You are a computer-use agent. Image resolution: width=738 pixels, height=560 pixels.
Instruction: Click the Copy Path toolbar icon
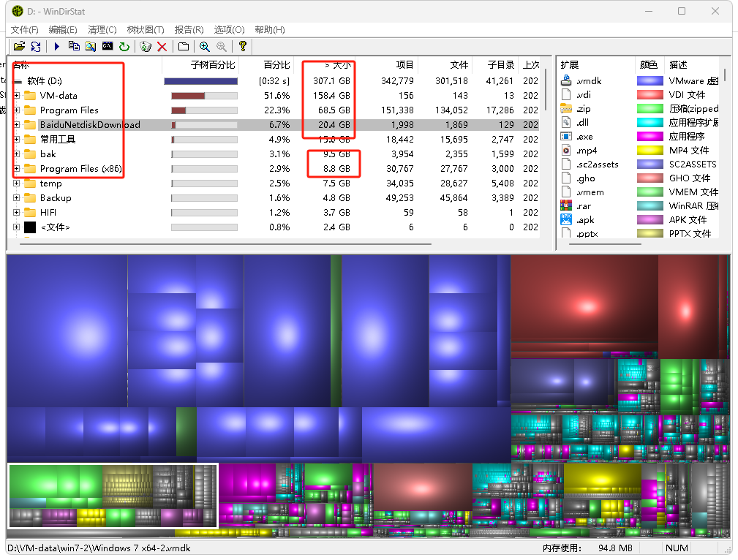(x=74, y=46)
